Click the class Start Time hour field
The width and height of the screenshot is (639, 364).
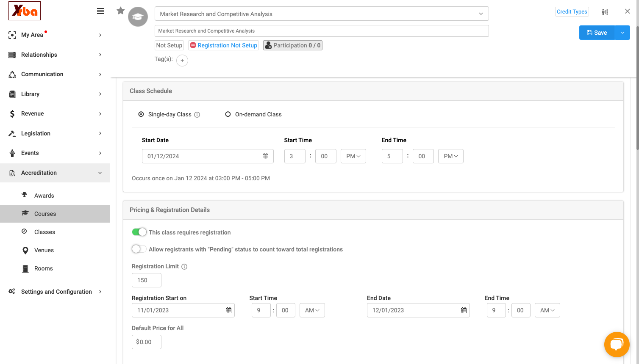295,156
